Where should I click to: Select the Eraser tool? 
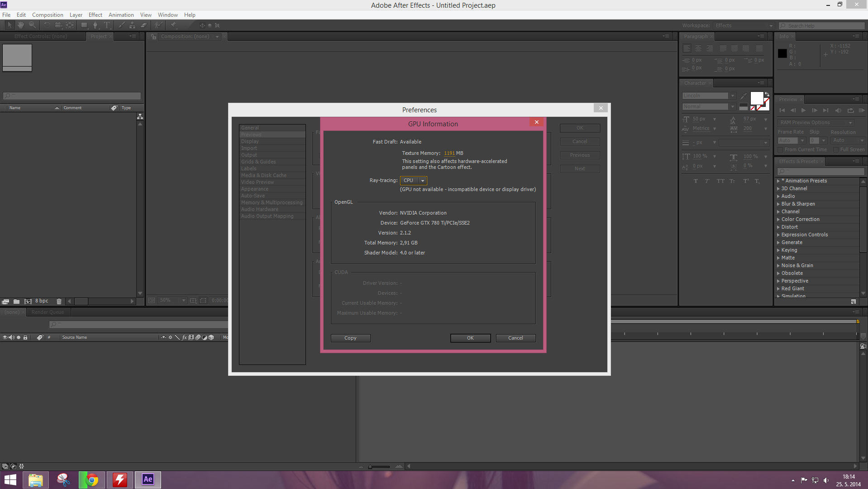tap(143, 25)
